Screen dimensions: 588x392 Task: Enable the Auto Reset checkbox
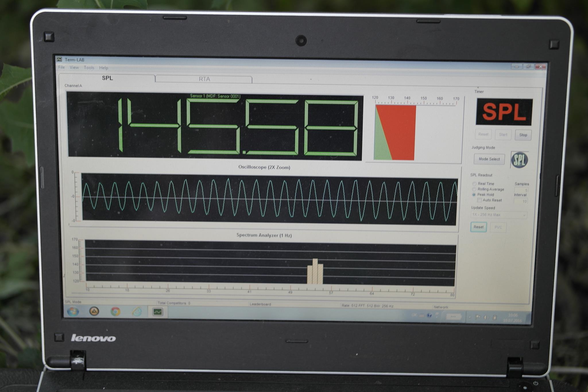(479, 200)
